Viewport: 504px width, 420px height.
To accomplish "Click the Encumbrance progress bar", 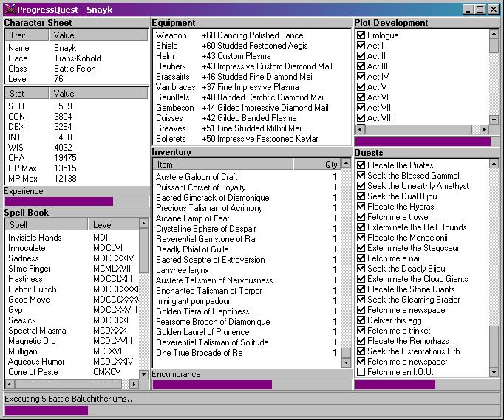I will click(x=252, y=385).
